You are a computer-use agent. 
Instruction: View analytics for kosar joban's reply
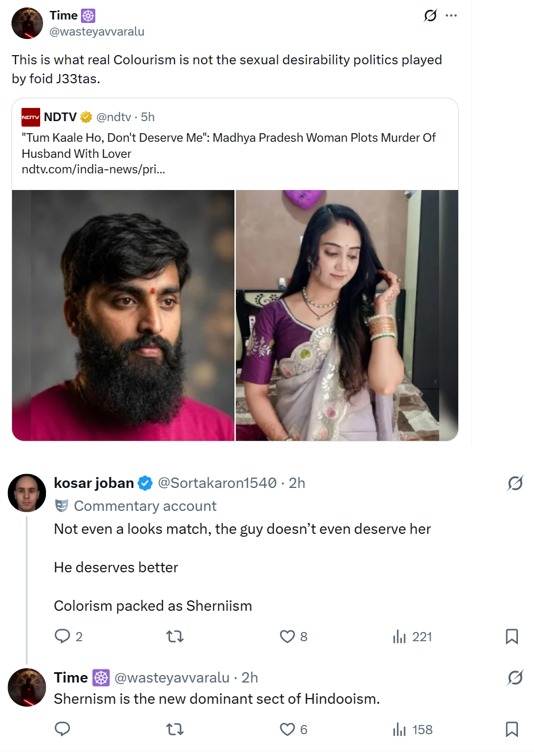tap(412, 637)
